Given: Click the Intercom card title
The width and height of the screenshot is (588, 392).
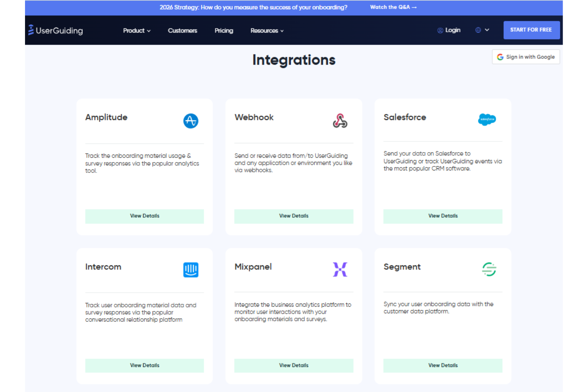Looking at the screenshot, I should click(103, 267).
